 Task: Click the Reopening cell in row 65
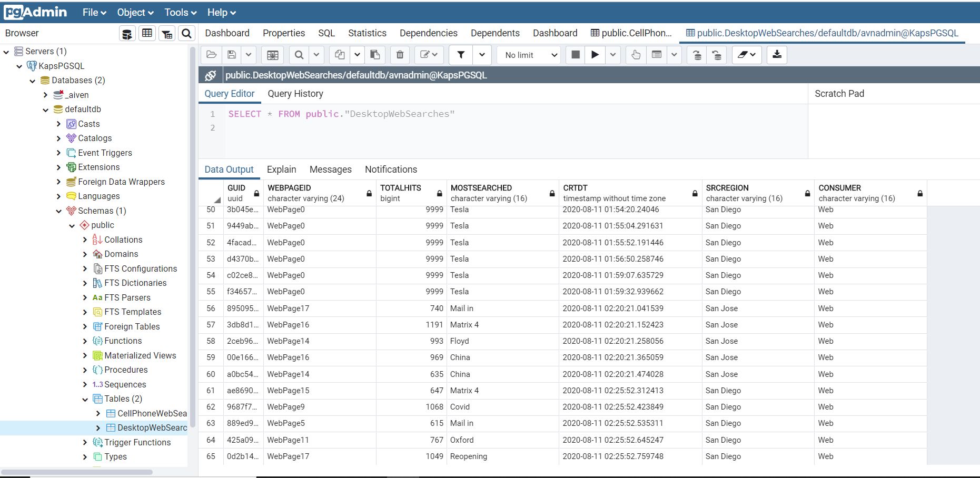[x=503, y=456]
